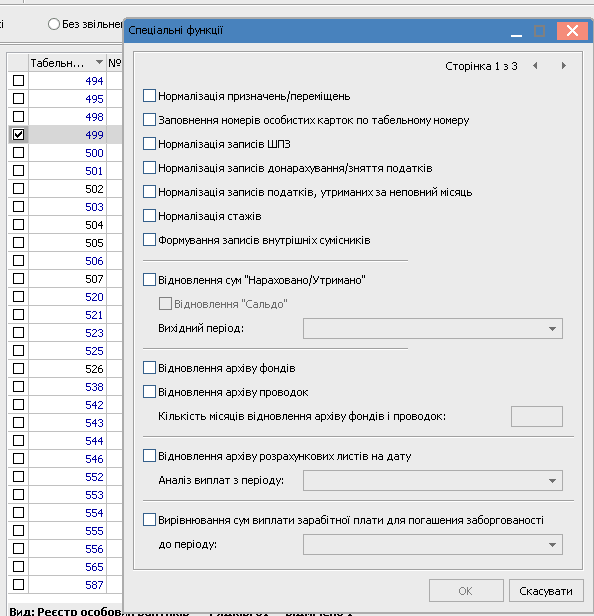This screenshot has height=616, width=594.
Task: Check the row checkbox for 495
Action: (x=18, y=98)
